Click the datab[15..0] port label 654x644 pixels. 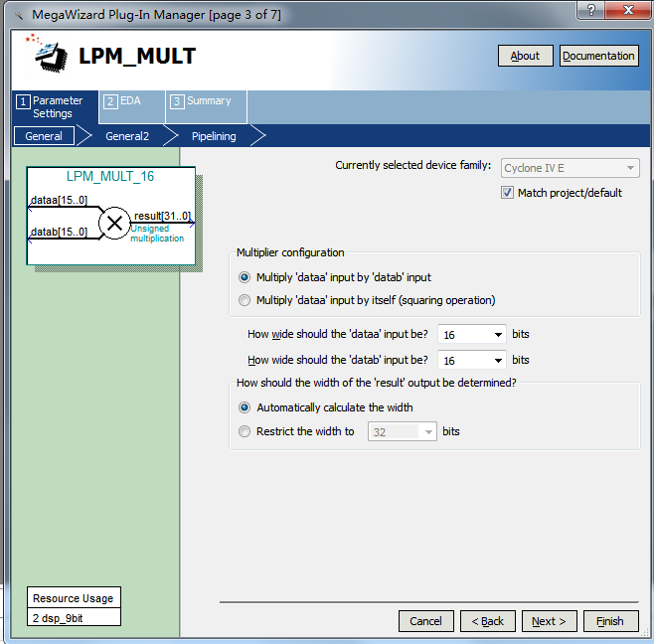tap(59, 232)
